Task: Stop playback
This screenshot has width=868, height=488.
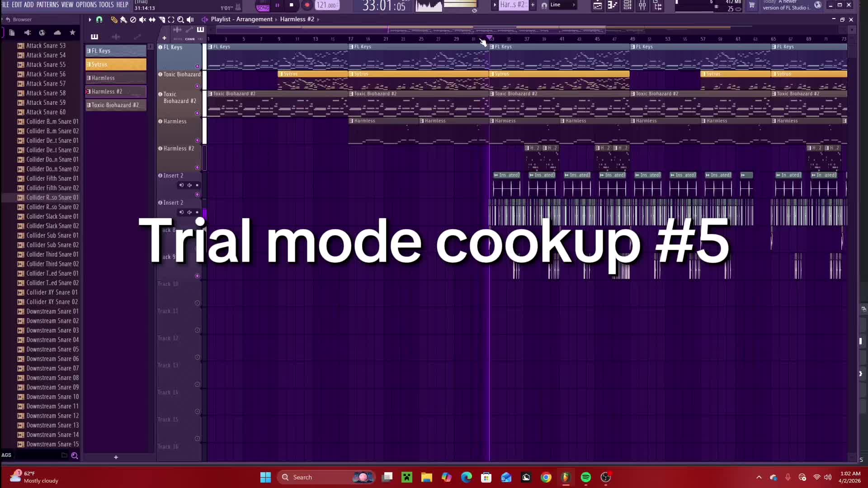Action: pyautogui.click(x=292, y=5)
